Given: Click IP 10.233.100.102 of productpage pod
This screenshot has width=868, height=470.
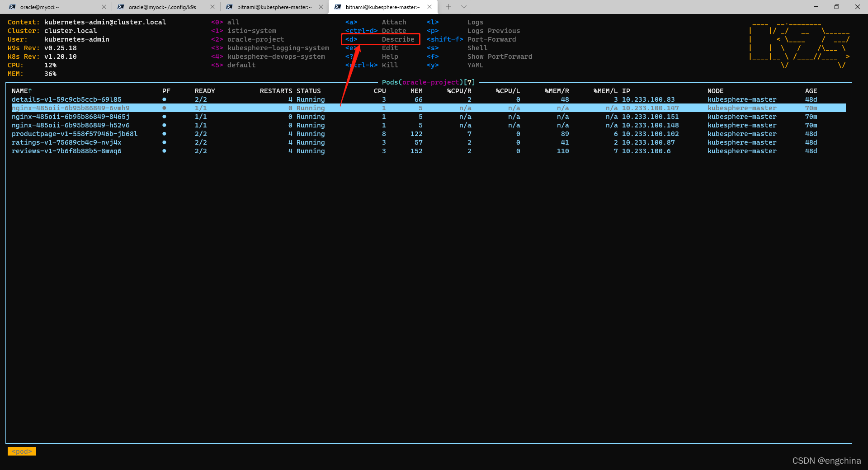Looking at the screenshot, I should (651, 134).
